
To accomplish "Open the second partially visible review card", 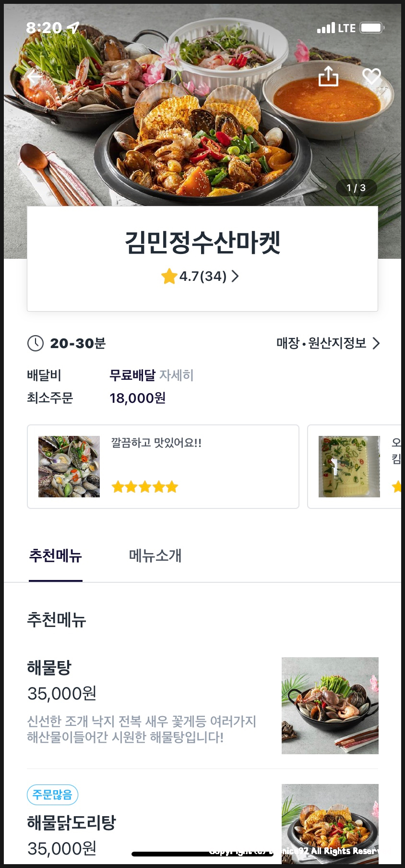I will pyautogui.click(x=355, y=467).
